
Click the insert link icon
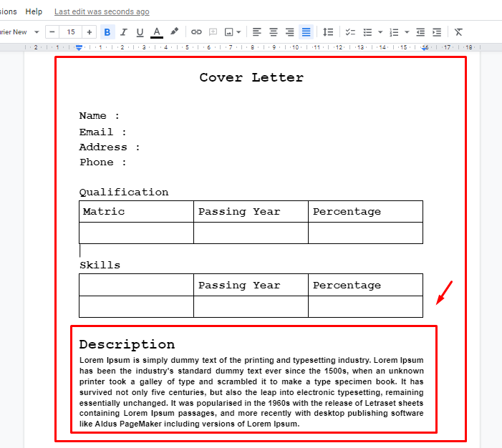(196, 32)
